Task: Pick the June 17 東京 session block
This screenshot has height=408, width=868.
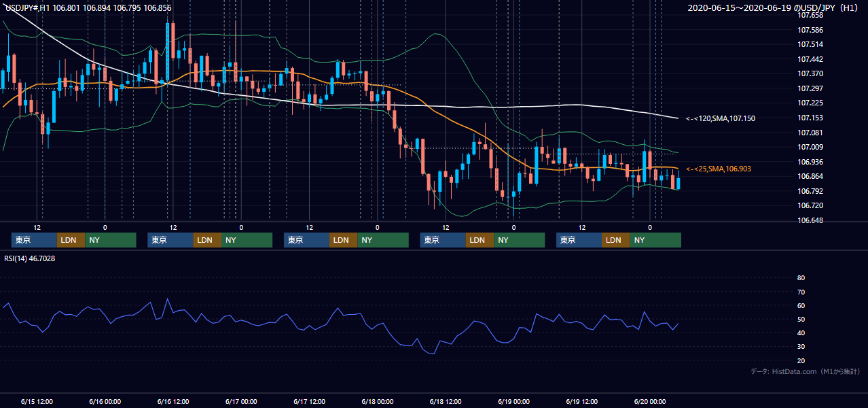Action: pos(306,240)
